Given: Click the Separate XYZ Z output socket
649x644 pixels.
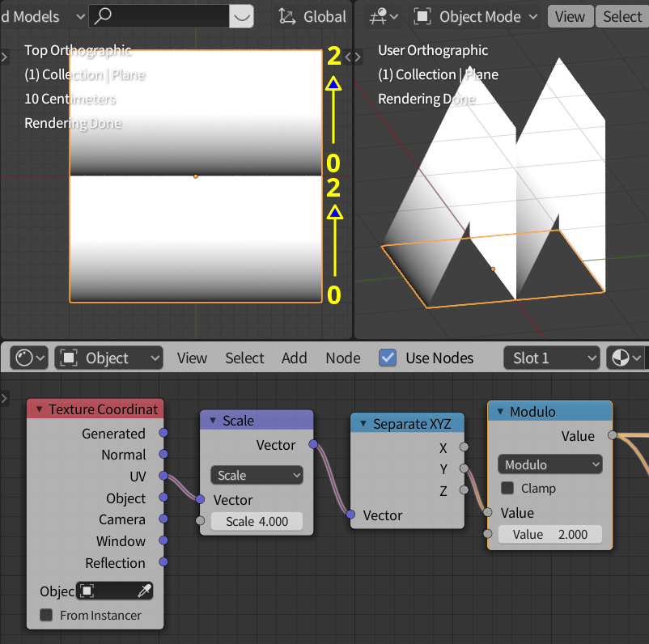Looking at the screenshot, I should [x=464, y=490].
